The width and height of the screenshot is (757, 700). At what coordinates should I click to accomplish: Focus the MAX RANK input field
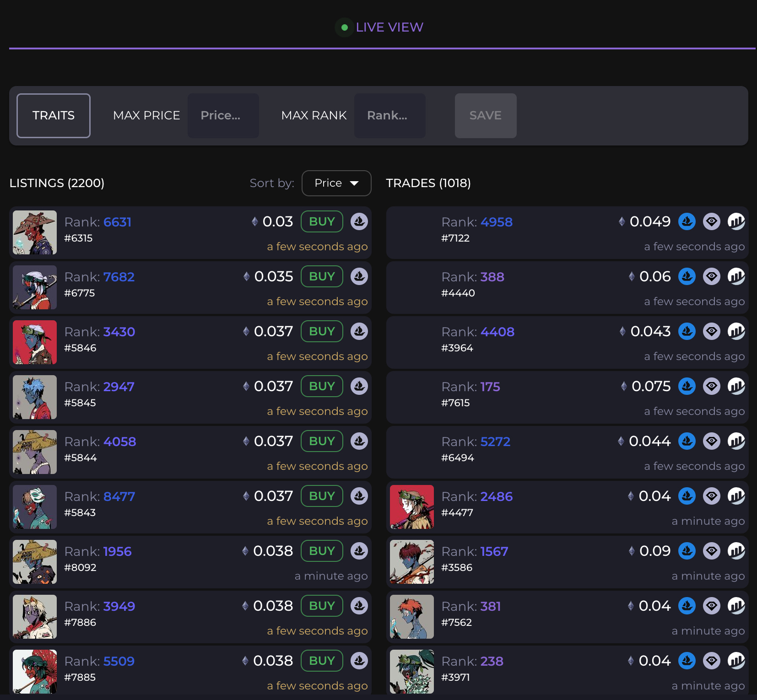tap(390, 116)
